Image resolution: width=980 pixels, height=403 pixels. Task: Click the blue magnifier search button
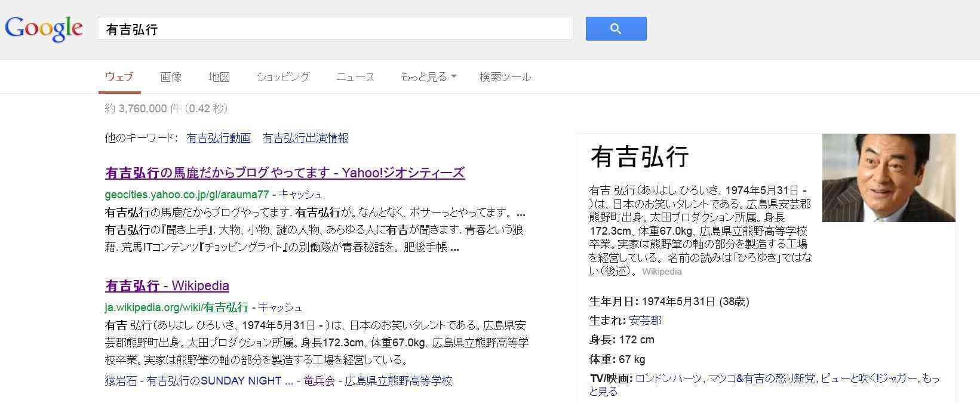tap(616, 29)
